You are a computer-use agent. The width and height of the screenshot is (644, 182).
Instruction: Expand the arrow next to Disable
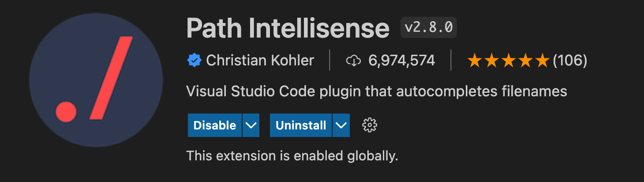(251, 125)
